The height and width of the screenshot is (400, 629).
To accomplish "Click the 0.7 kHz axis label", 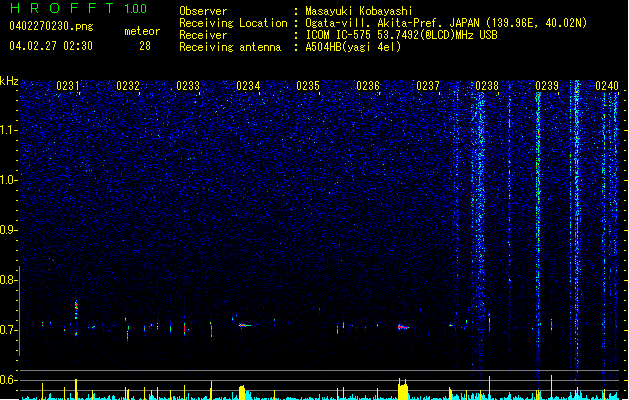I will click(x=8, y=330).
